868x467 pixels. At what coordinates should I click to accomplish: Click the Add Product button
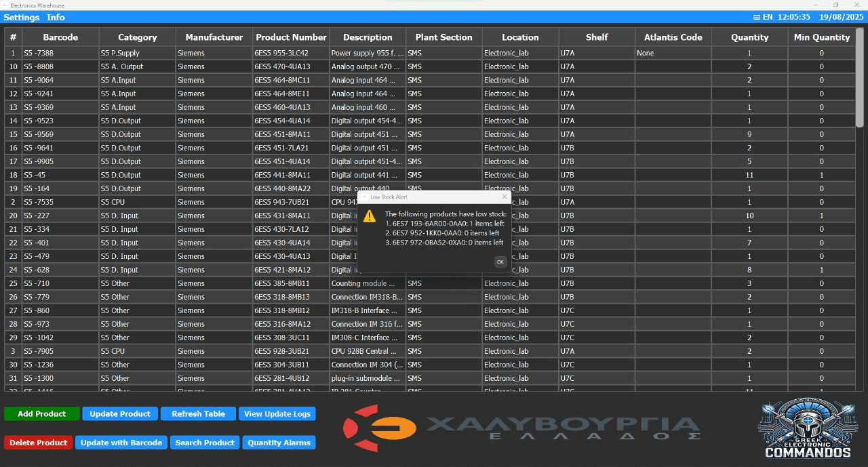(41, 413)
